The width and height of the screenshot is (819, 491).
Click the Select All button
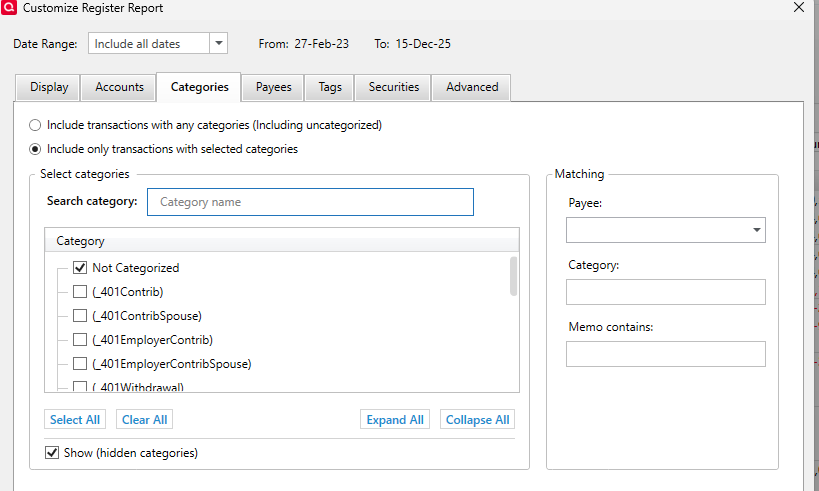(x=75, y=420)
